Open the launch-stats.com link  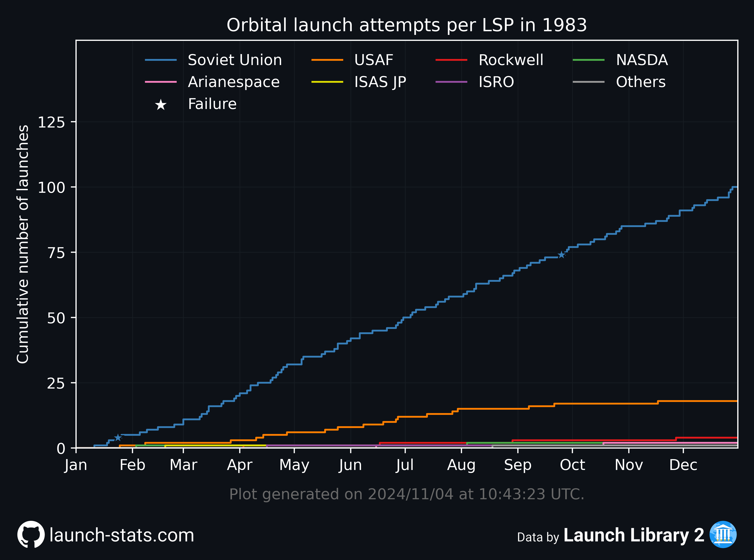point(122,535)
